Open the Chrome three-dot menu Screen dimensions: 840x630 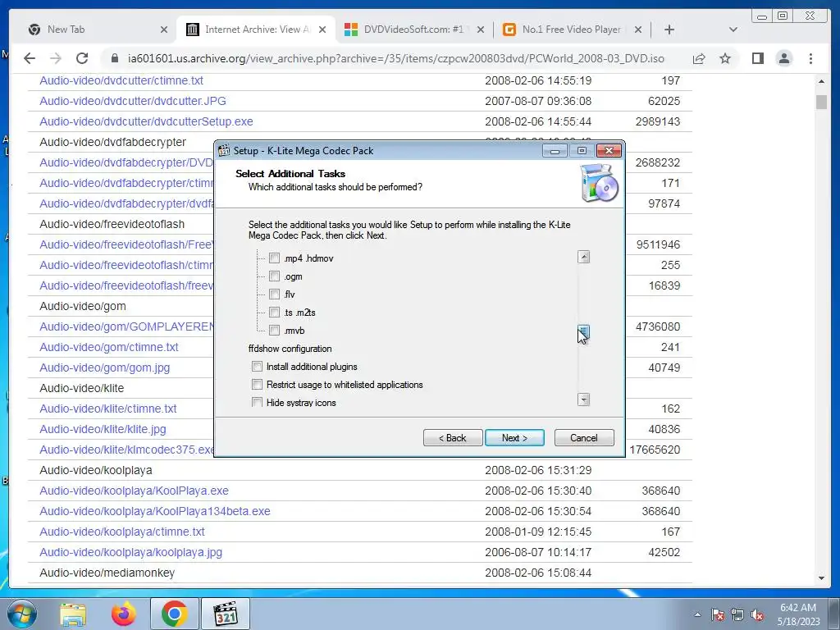(810, 58)
